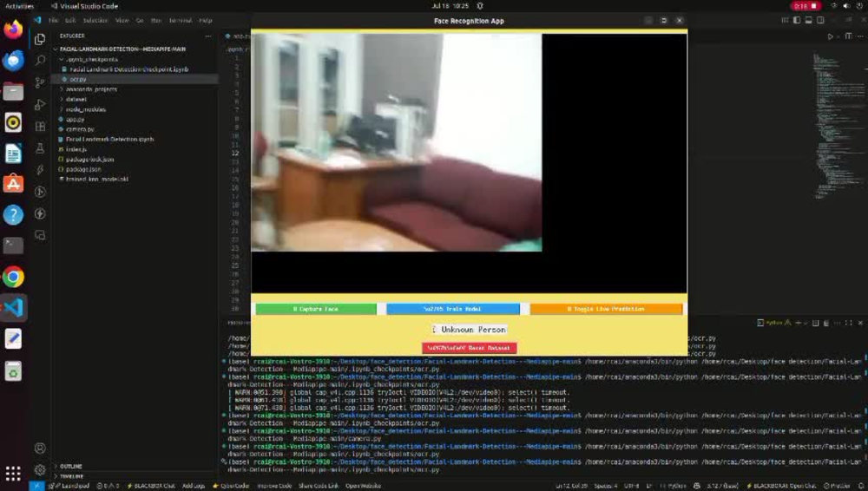Toggle the secondary side bar layout icon
Screen dimensions: 868x491
(x=820, y=20)
